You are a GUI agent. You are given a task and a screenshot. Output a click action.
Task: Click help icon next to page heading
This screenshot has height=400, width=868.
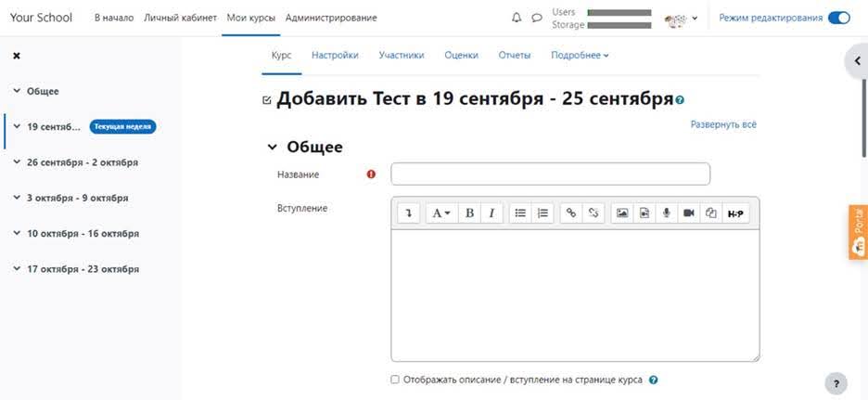(x=680, y=100)
